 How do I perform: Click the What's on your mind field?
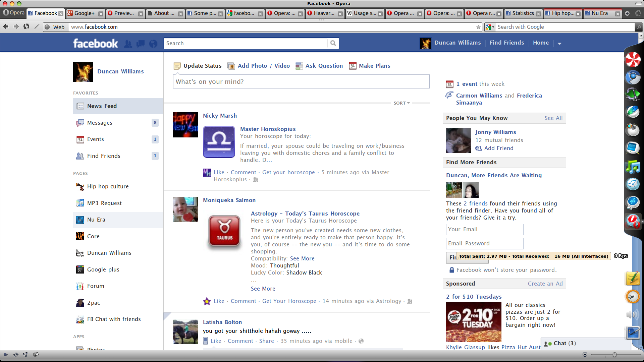pos(301,81)
